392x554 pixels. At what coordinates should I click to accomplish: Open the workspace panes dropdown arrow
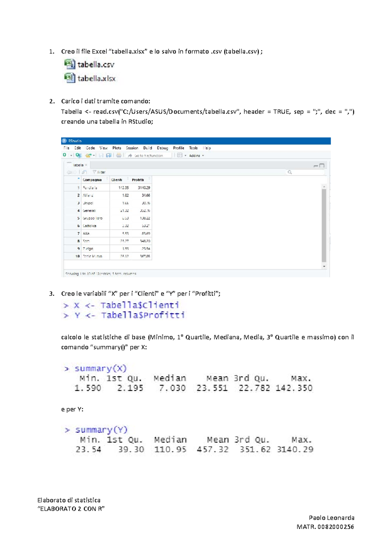(185, 155)
